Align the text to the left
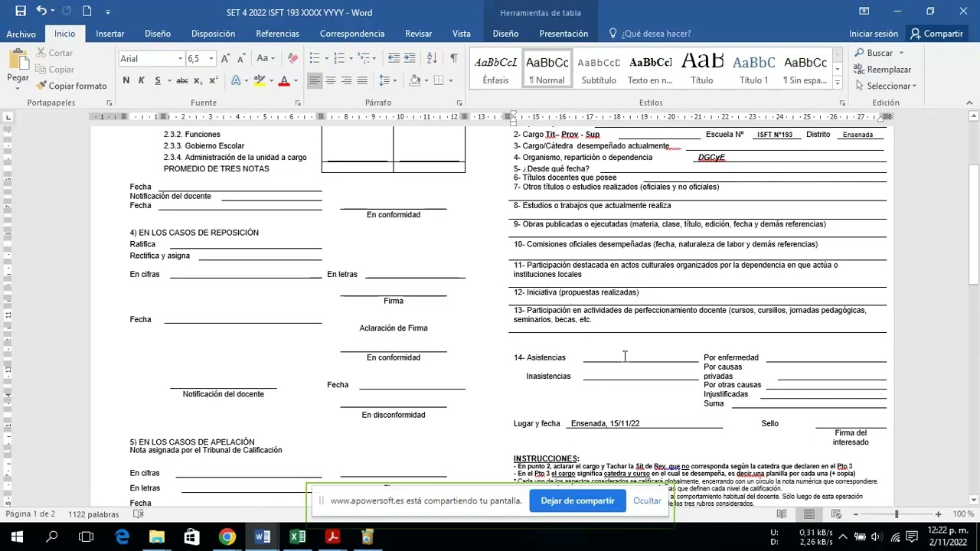The width and height of the screenshot is (980, 551). (x=315, y=80)
